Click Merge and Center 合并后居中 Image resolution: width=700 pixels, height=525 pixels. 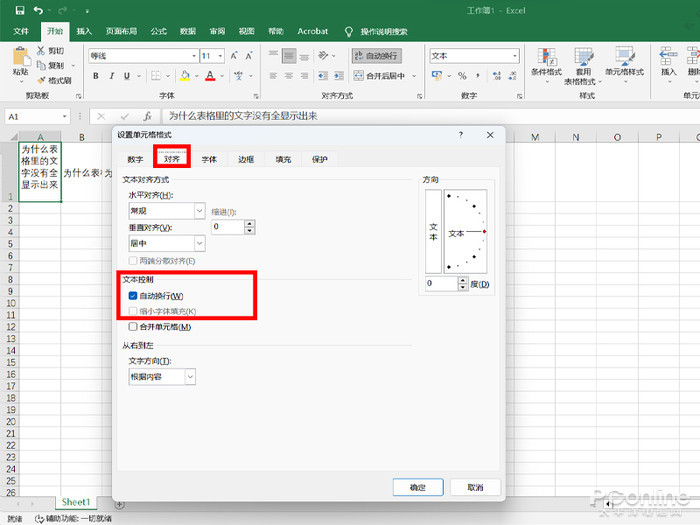tap(380, 76)
